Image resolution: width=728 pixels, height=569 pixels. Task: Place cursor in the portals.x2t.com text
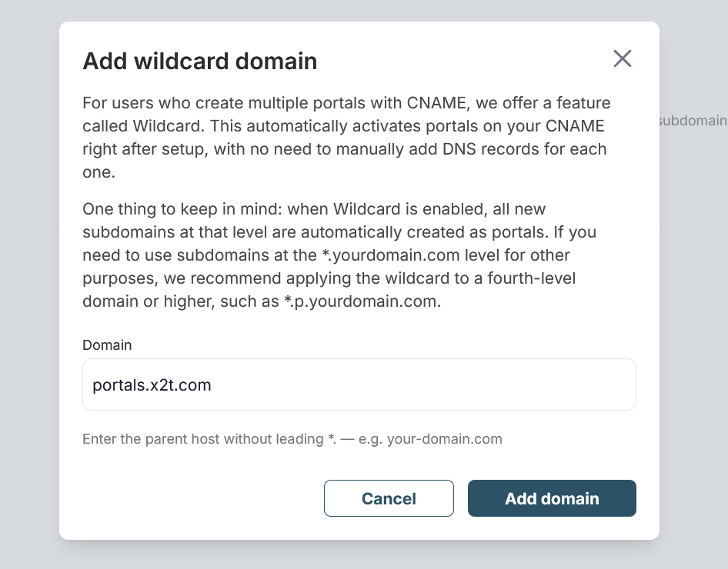coord(152,385)
